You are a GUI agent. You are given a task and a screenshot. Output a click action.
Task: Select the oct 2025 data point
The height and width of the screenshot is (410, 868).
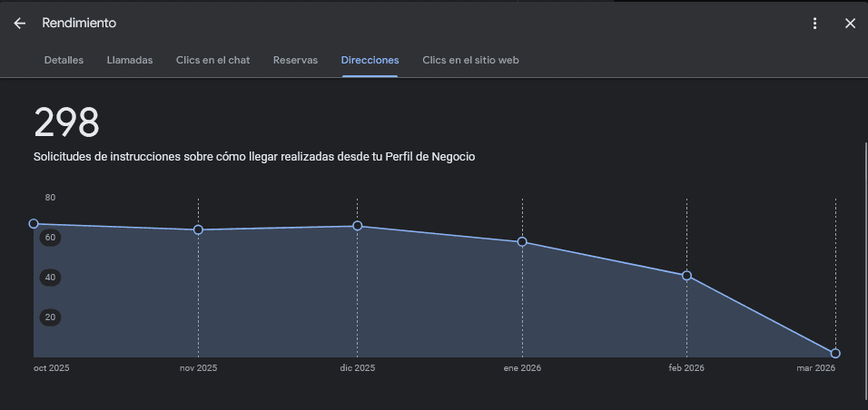[34, 223]
